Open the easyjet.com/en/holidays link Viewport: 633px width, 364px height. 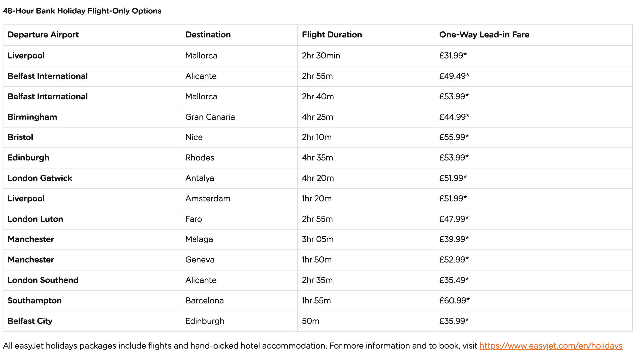click(x=551, y=346)
